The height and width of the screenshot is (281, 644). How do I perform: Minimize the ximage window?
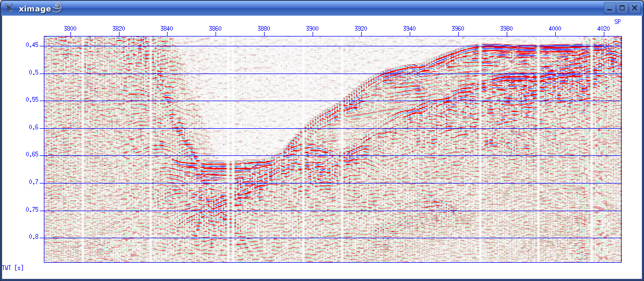(x=610, y=8)
